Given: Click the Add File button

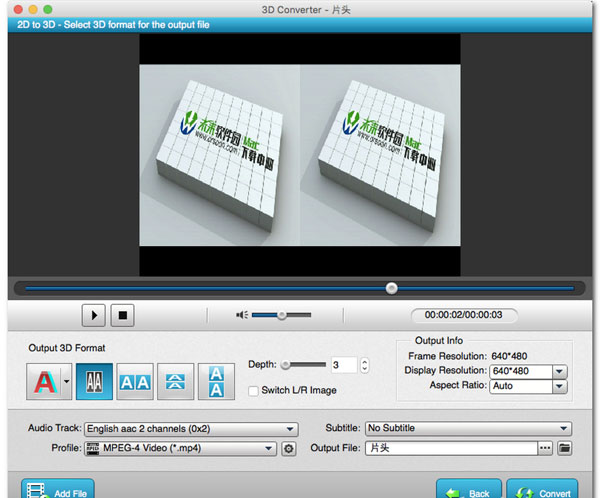Looking at the screenshot, I should 58,489.
